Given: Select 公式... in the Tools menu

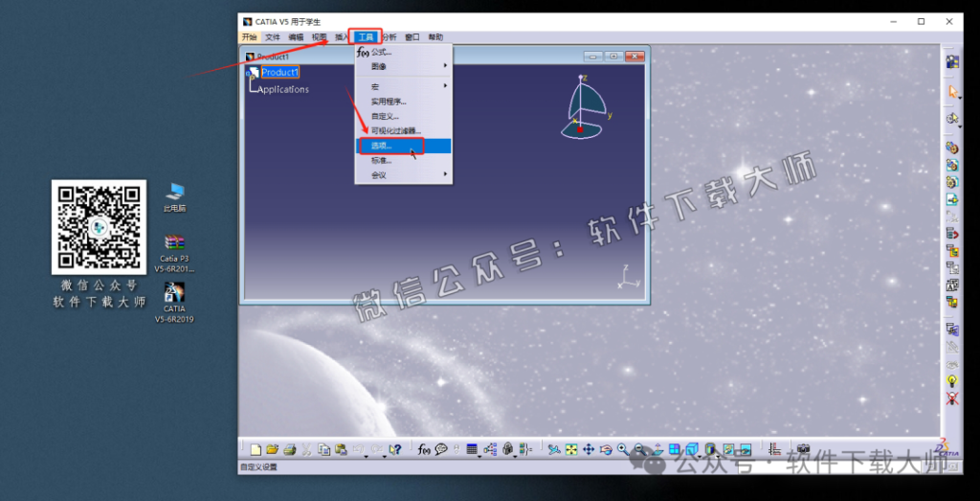Looking at the screenshot, I should pyautogui.click(x=403, y=52).
